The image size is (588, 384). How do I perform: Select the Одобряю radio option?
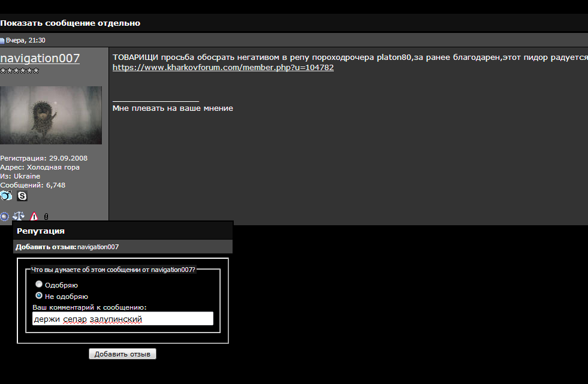38,285
